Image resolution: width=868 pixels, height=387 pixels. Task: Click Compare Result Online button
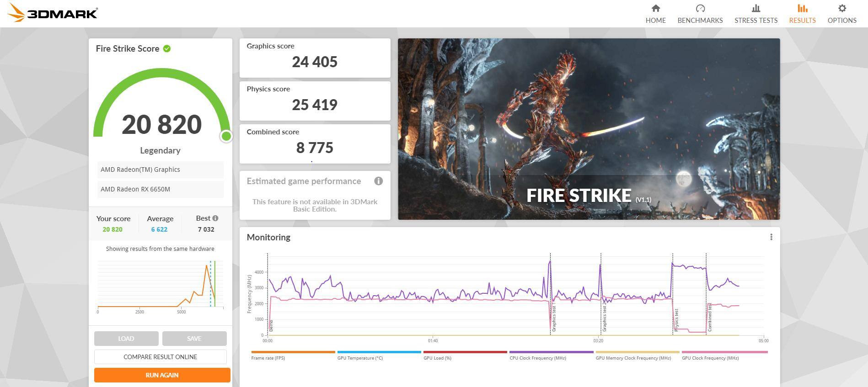tap(160, 357)
